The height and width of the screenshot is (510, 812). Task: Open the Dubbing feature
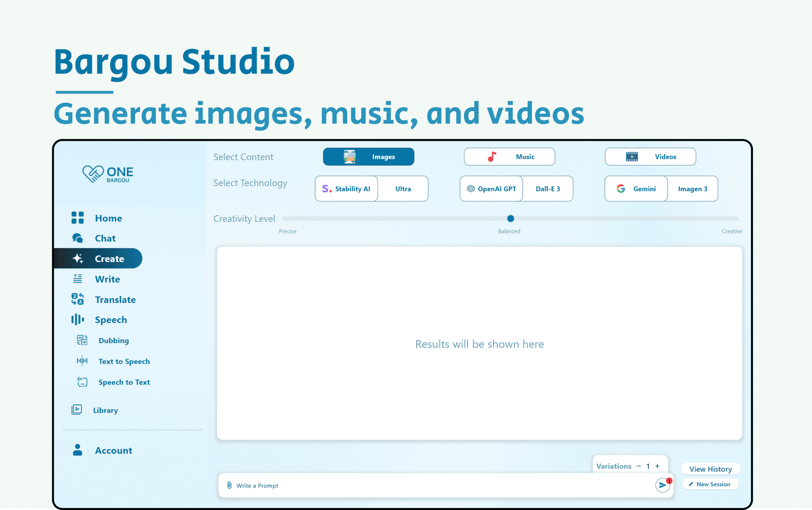point(82,341)
